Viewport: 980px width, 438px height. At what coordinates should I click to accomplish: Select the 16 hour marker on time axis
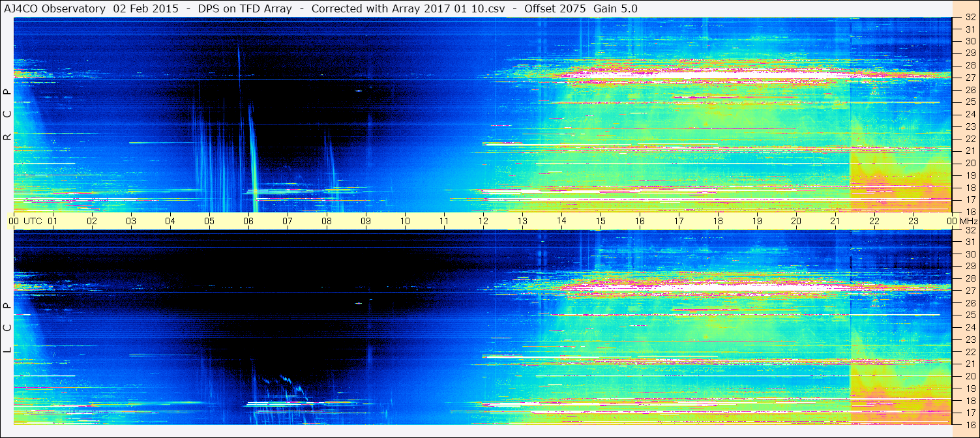tap(640, 221)
